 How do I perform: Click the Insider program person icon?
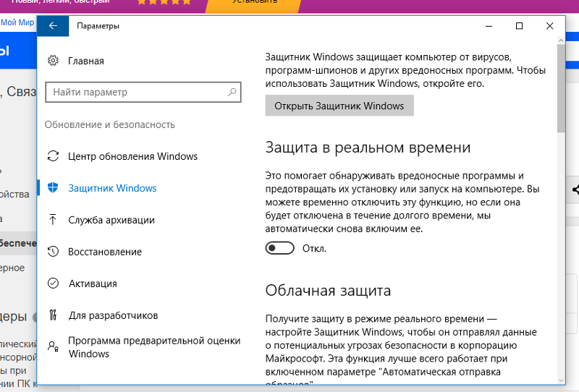pos(53,346)
